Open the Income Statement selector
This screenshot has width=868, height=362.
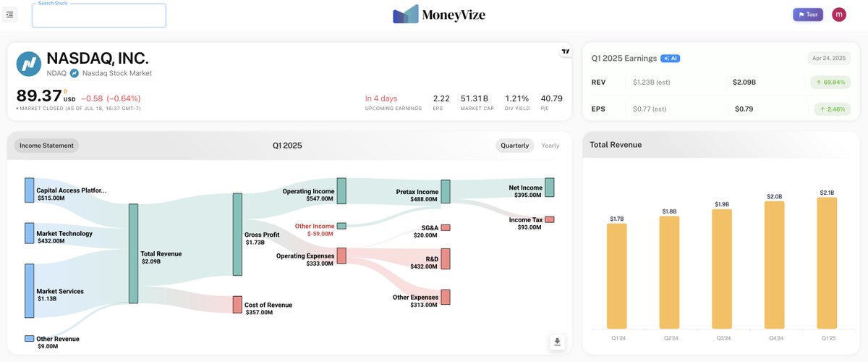point(46,146)
